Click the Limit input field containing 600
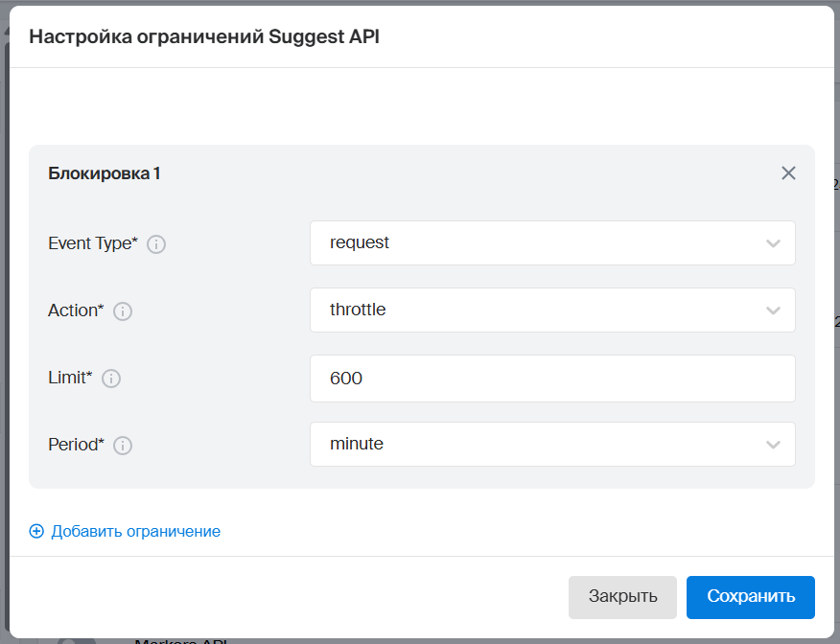Viewport: 840px width, 644px height. (551, 379)
